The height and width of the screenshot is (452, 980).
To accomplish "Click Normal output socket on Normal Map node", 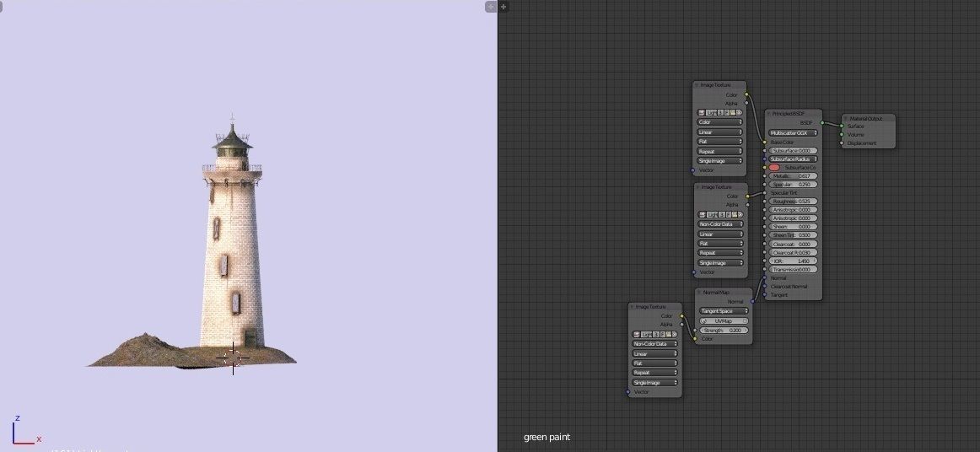I will (x=752, y=301).
